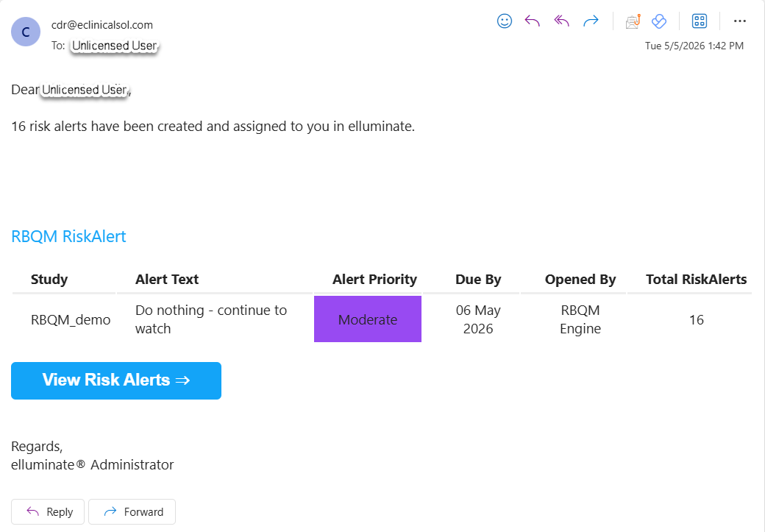Add a reaction with the smiley icon

point(505,21)
